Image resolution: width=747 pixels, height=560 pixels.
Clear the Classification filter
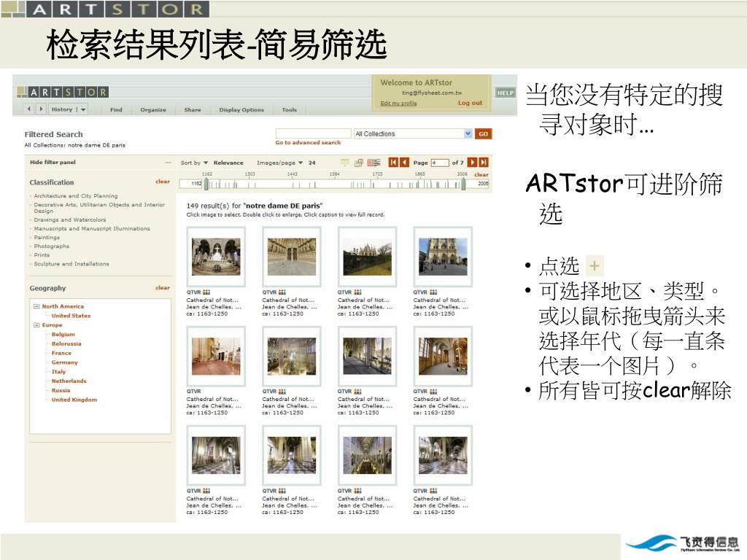163,182
